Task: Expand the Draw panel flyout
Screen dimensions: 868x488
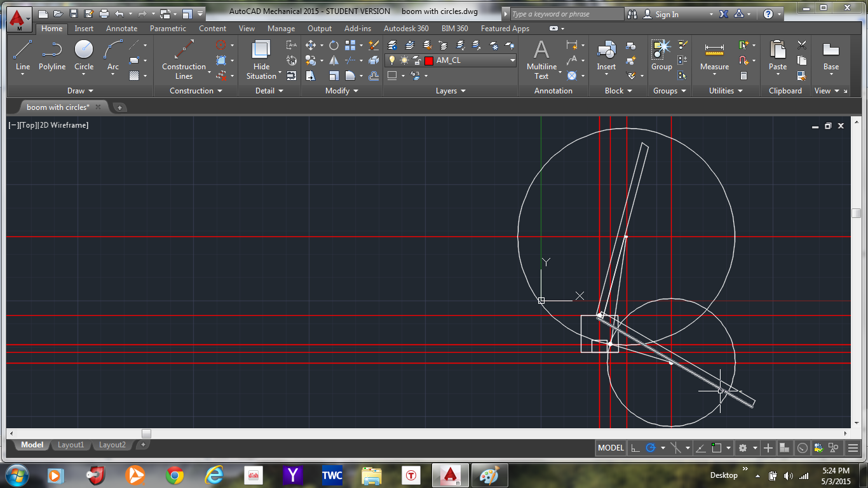Action: [x=80, y=91]
